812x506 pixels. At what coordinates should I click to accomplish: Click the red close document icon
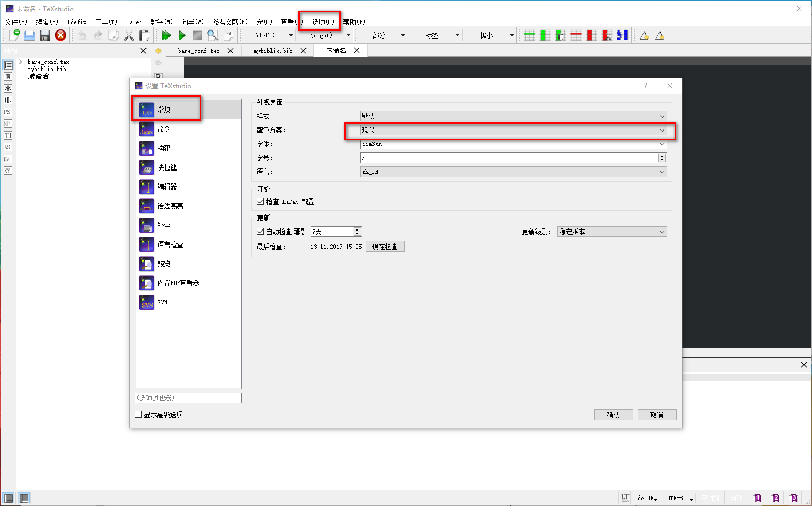(x=60, y=35)
